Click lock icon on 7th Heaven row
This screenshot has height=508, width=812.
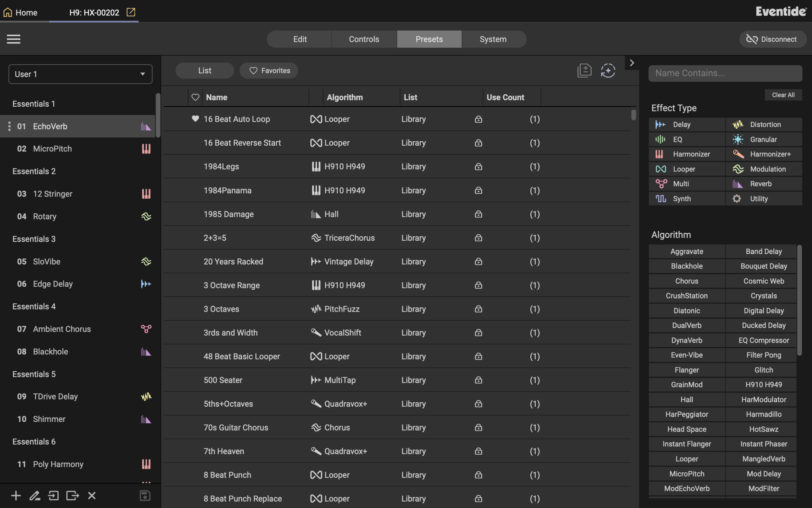click(x=478, y=451)
